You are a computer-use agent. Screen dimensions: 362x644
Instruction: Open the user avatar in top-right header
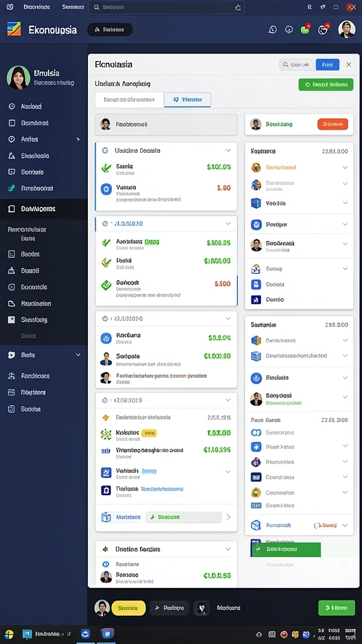click(x=346, y=30)
